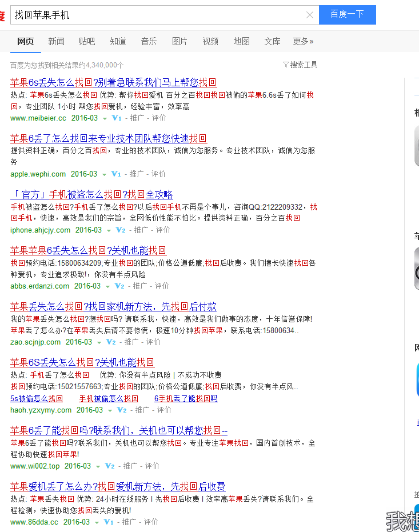
Task: Click the green URL iphone.ahjcjy.com
Action: [x=41, y=230]
